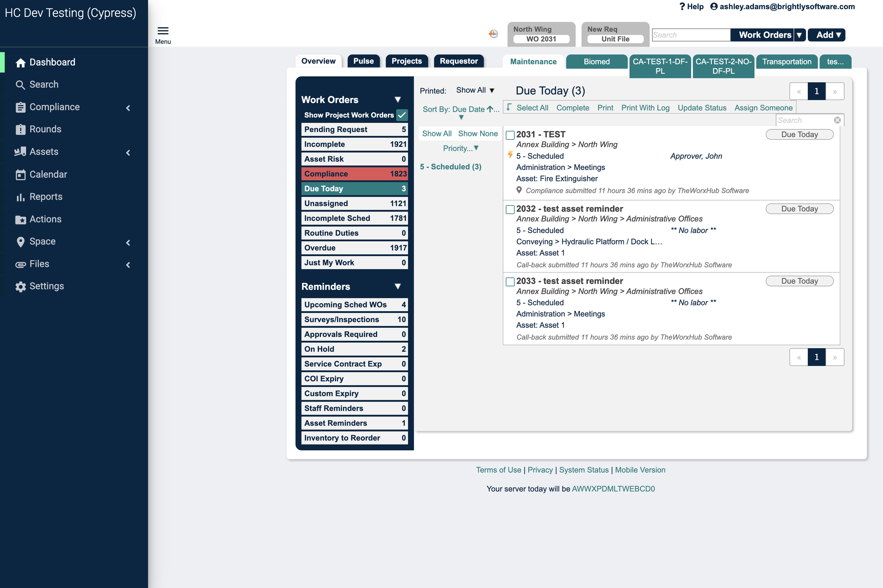Toggle Show Project Work Orders checkbox
Viewport: 883px width, 588px height.
point(402,115)
